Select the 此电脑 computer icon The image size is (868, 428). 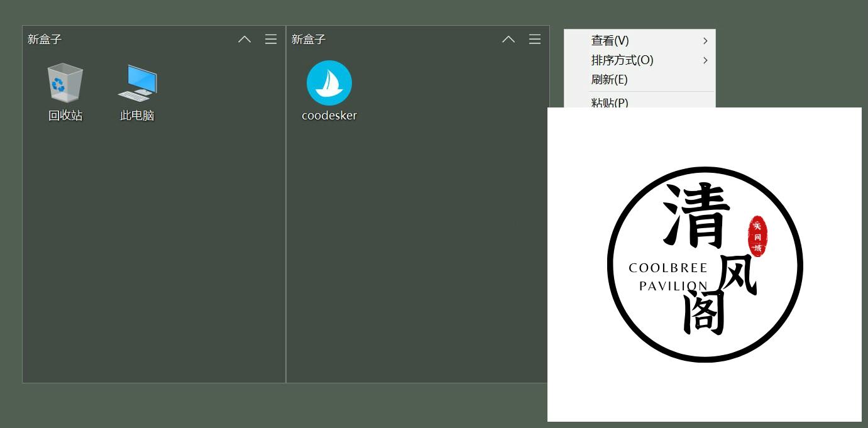(137, 83)
